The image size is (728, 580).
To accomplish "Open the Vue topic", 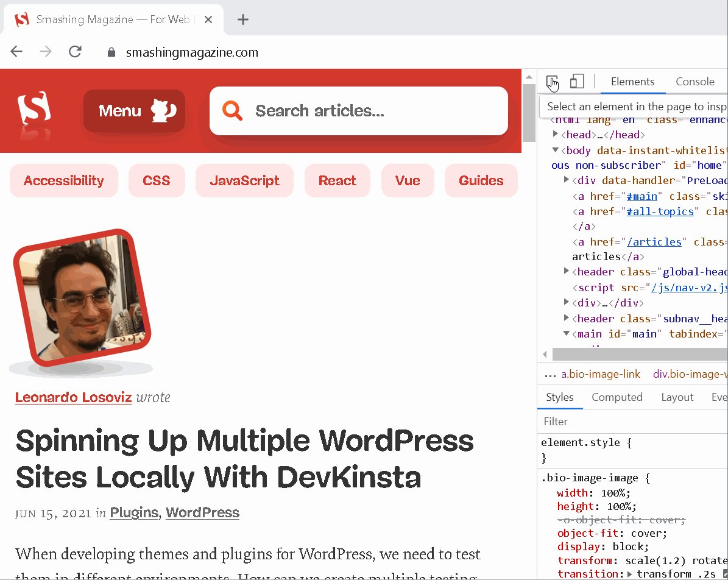I will pos(408,180).
